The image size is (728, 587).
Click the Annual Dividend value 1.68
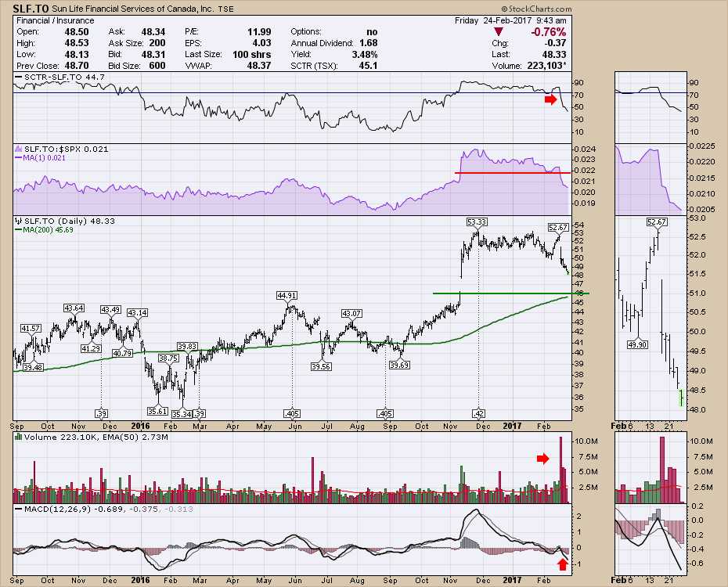click(368, 43)
